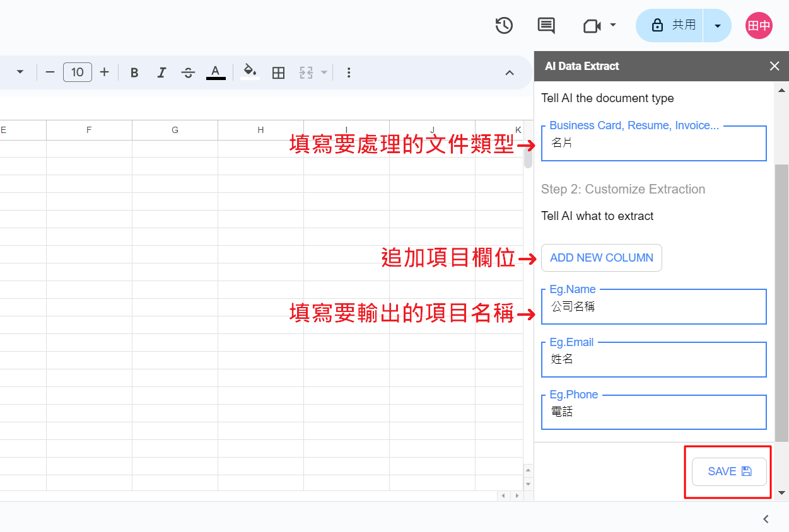Decrease font size with the minus icon
789x532 pixels.
pos(50,72)
